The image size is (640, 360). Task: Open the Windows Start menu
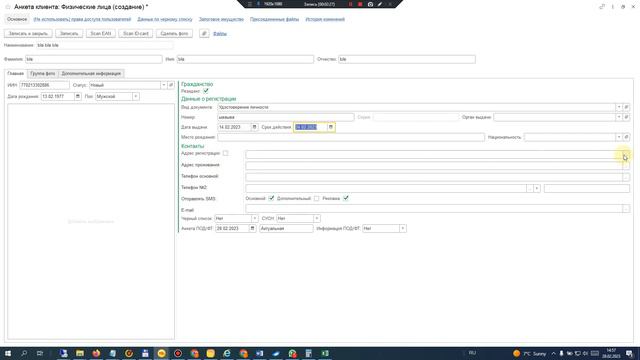[8, 353]
